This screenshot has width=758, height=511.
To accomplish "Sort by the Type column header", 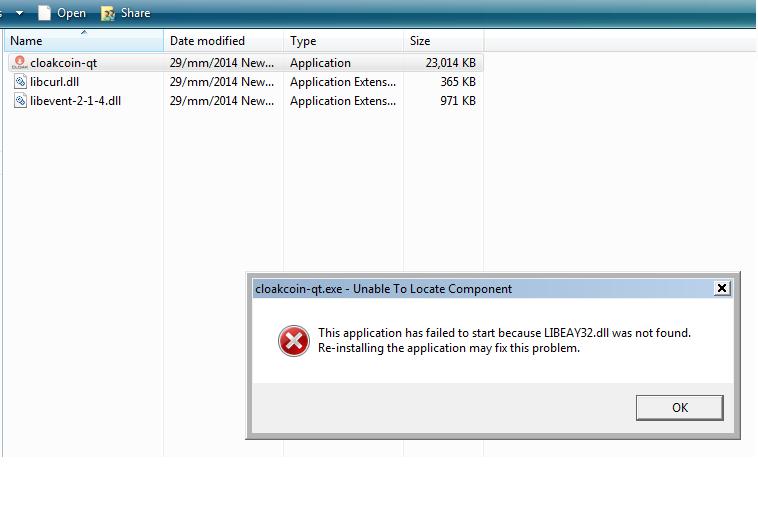I will (343, 41).
